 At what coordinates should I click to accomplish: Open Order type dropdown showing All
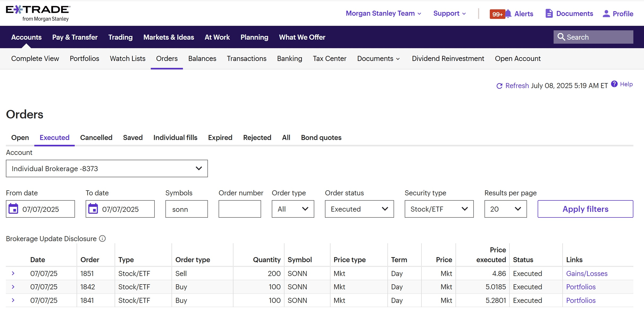[293, 209]
